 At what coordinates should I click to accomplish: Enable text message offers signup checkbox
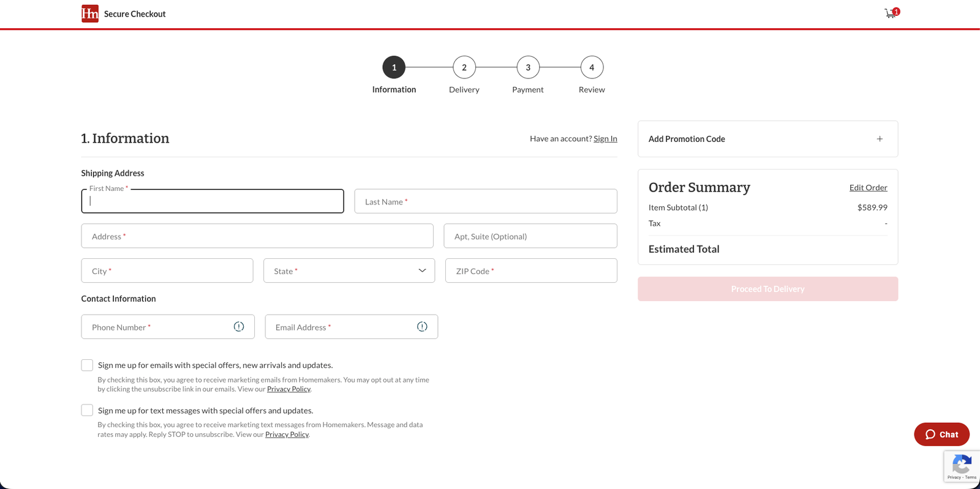(x=87, y=410)
